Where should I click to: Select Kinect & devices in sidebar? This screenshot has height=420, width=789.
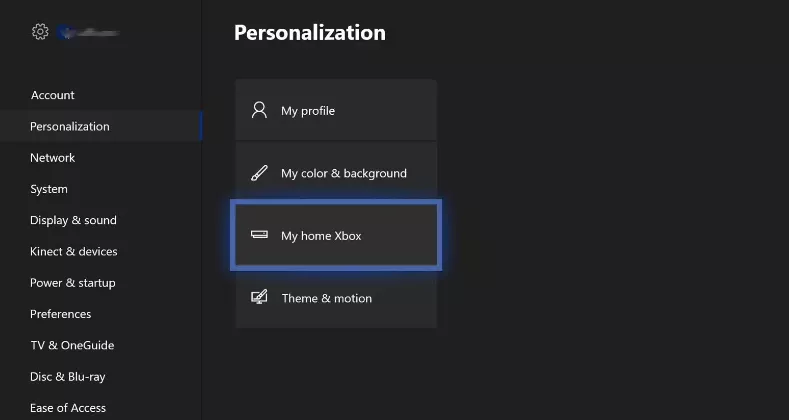[x=73, y=251]
